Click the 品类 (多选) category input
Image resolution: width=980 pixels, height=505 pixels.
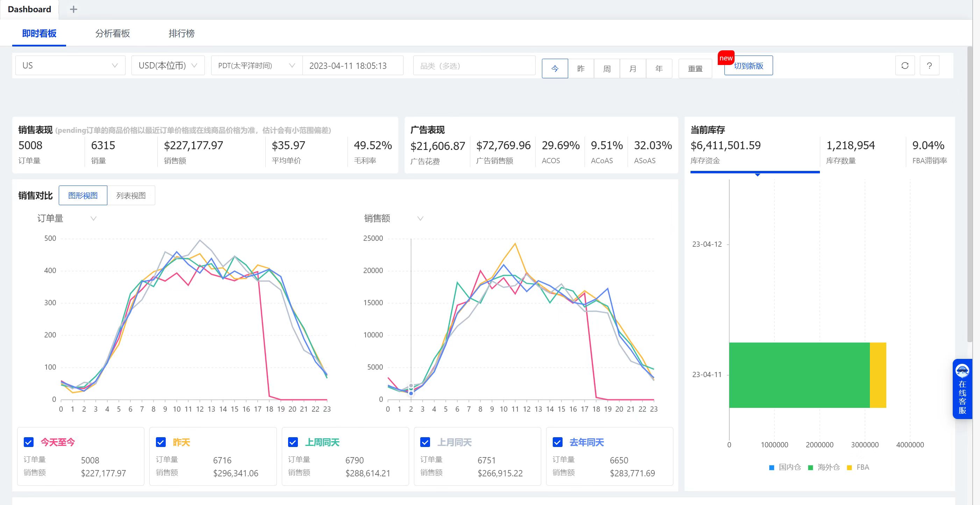474,66
